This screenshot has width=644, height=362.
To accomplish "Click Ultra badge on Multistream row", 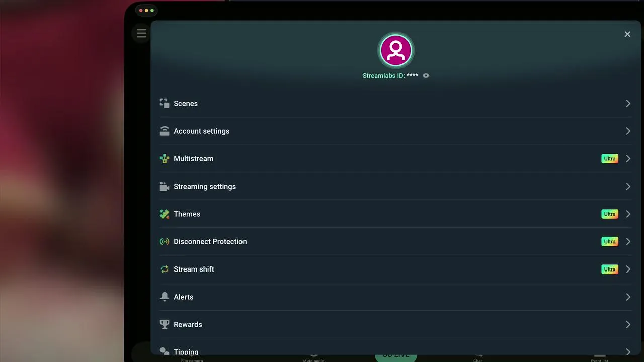I will pos(610,158).
